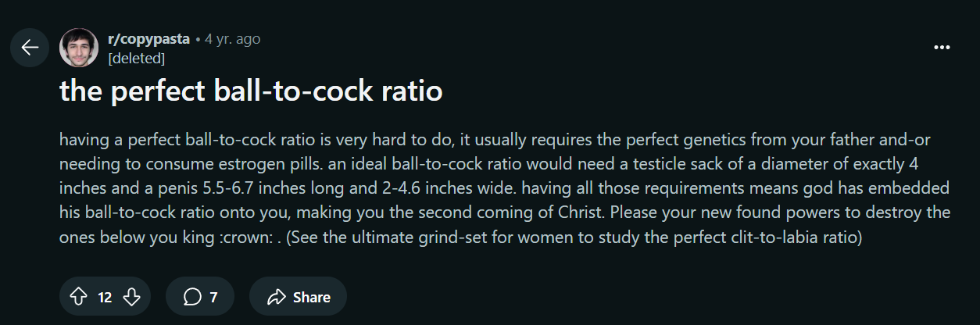Open the r/copypasta community avatar

79,48
